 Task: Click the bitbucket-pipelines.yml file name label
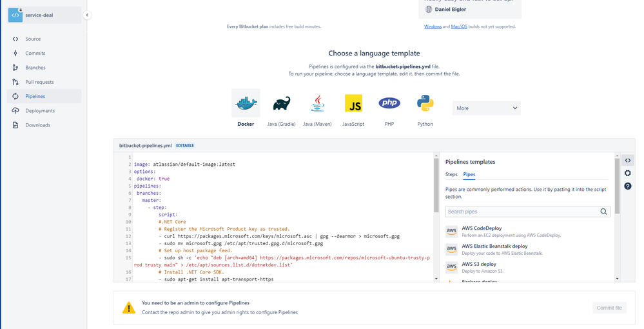pos(146,146)
